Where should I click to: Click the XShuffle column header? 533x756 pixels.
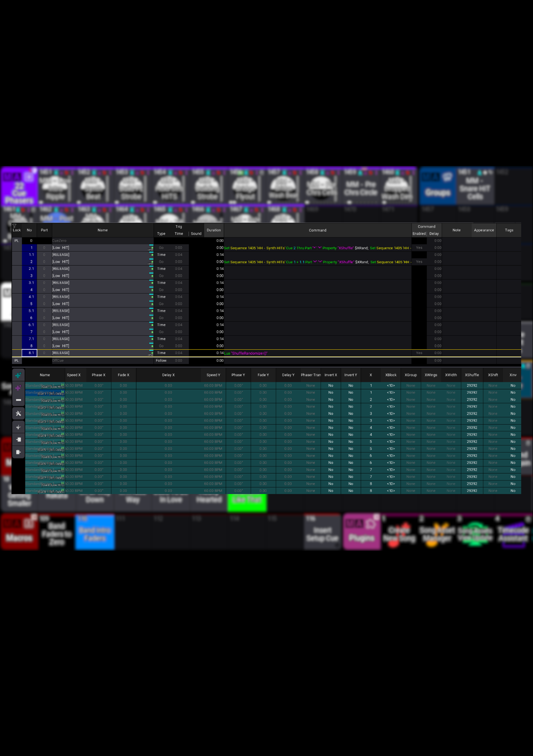(472, 375)
